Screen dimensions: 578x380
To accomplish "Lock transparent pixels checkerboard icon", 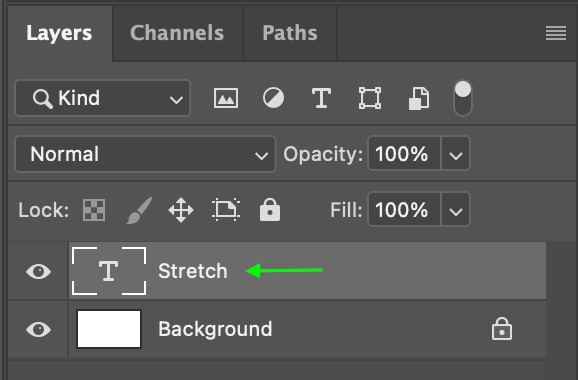I will 94,210.
